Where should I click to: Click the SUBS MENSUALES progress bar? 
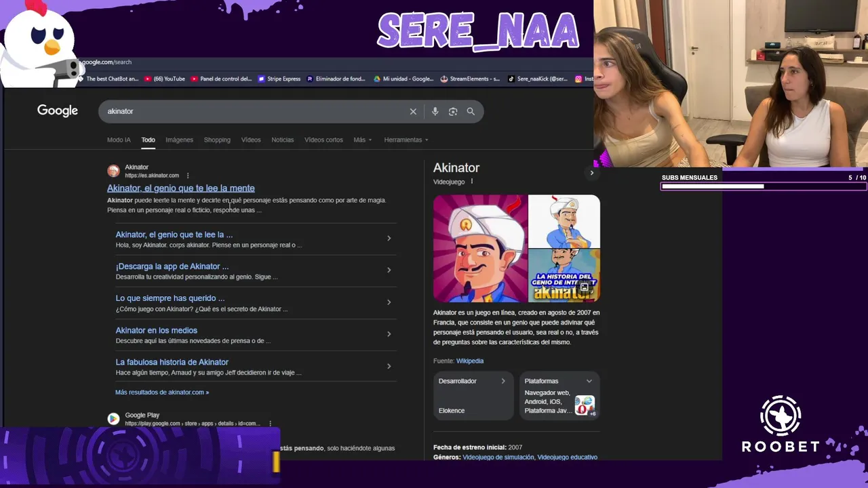764,186
